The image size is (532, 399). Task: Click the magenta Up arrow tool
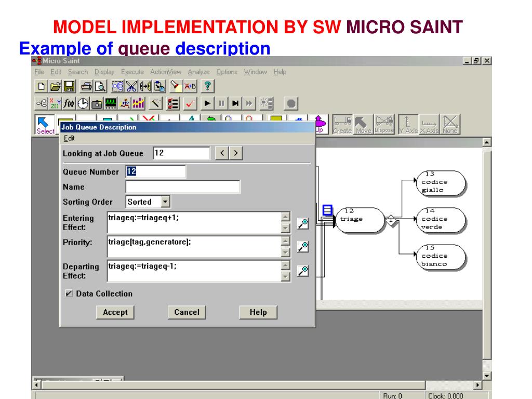[x=320, y=124]
